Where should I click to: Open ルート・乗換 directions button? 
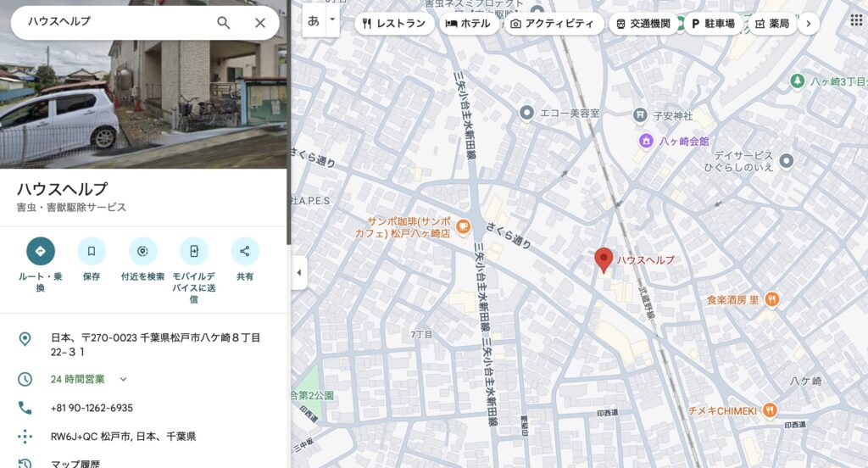(x=41, y=251)
